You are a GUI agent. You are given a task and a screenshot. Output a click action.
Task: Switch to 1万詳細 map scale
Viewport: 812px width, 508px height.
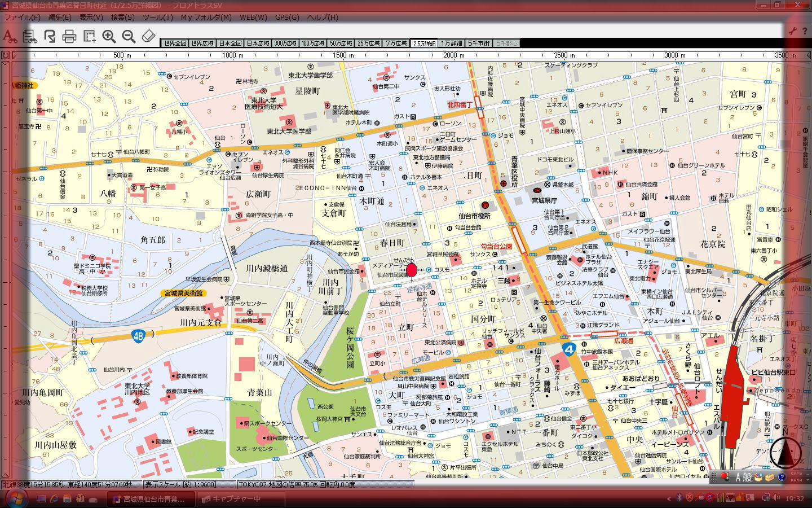(x=452, y=43)
